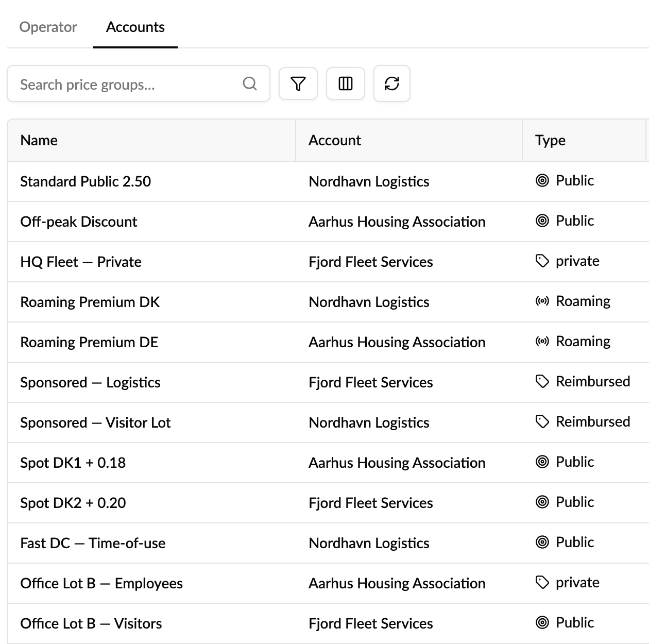
Task: Click Public type icon for Fast DC — Time-of-use
Action: 542,542
